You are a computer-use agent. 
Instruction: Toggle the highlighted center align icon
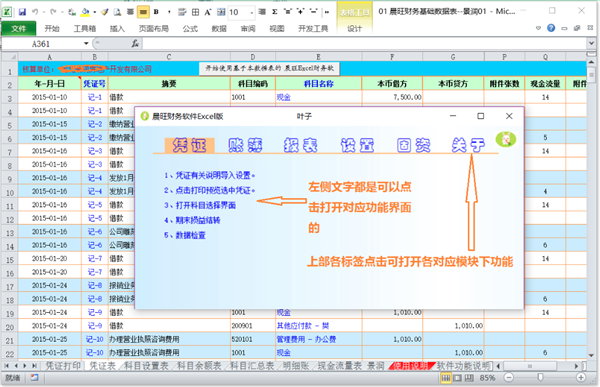click(143, 12)
